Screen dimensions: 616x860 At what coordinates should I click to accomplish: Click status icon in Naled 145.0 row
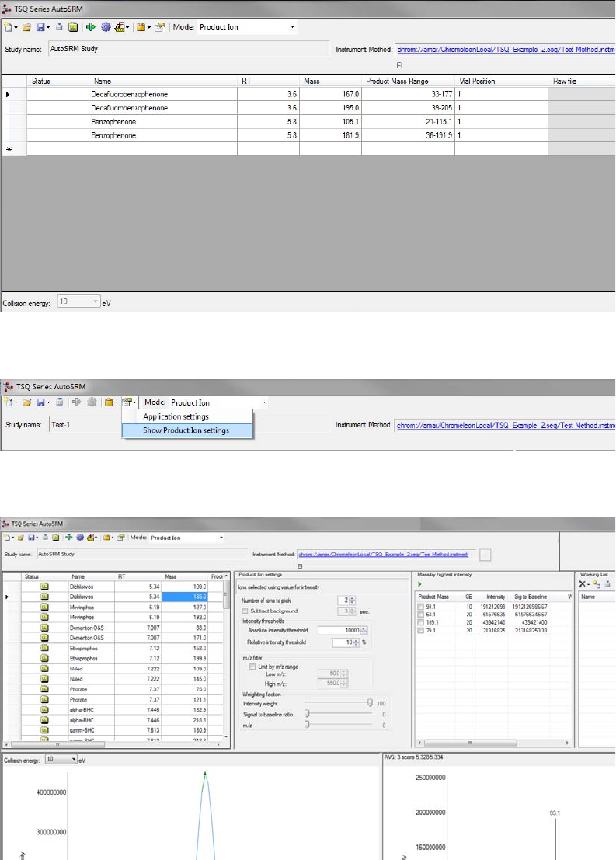(x=44, y=679)
